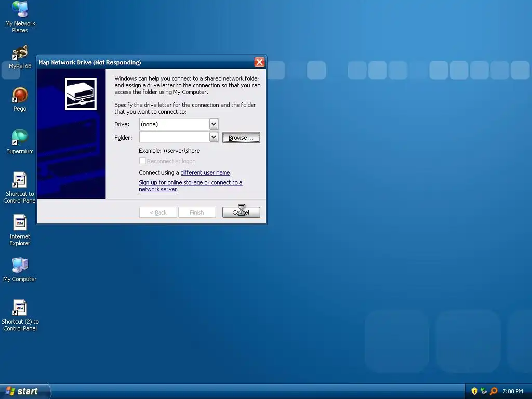
Task: Close the Map Network Drive window
Action: [x=259, y=62]
